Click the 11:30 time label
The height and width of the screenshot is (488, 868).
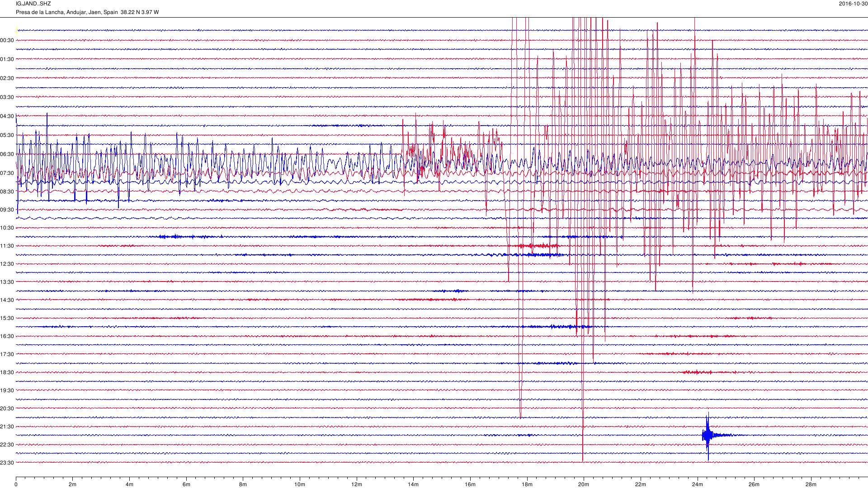[x=7, y=246]
